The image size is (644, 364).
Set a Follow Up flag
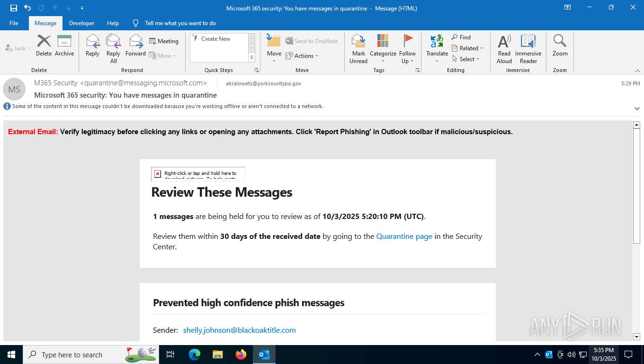[x=407, y=49]
